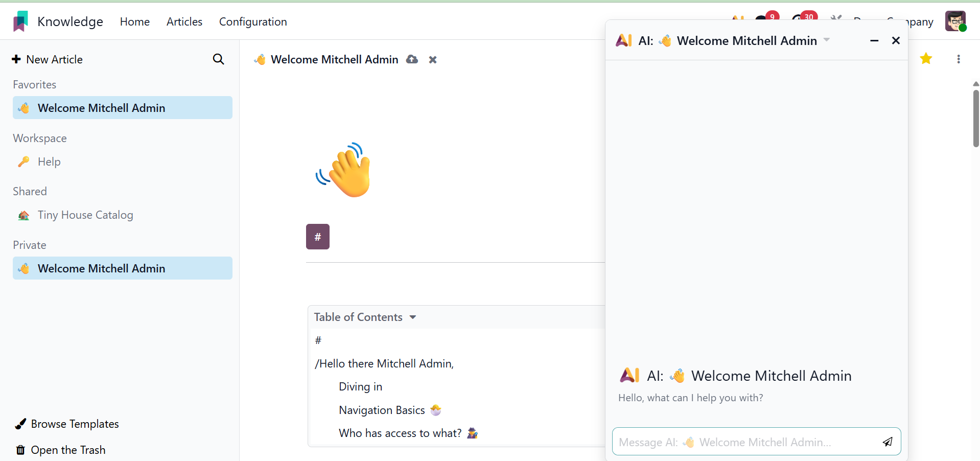The width and height of the screenshot is (980, 461).
Task: Send the AI chat message
Action: (888, 442)
